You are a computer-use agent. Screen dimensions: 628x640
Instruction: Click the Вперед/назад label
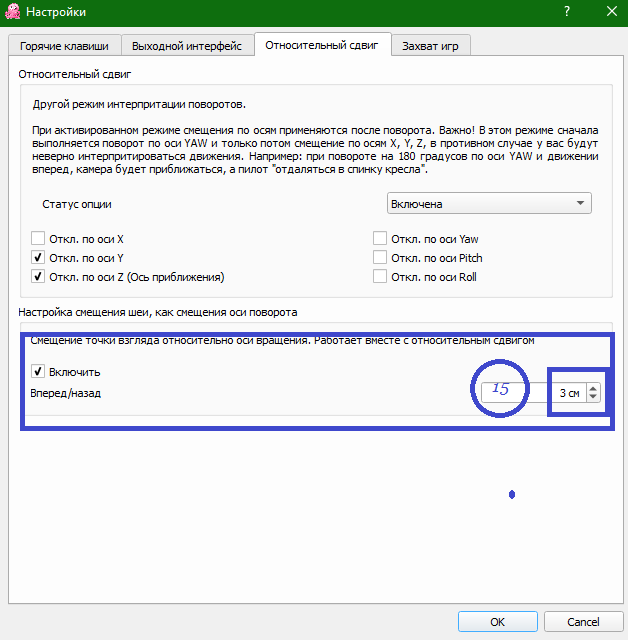[66, 393]
